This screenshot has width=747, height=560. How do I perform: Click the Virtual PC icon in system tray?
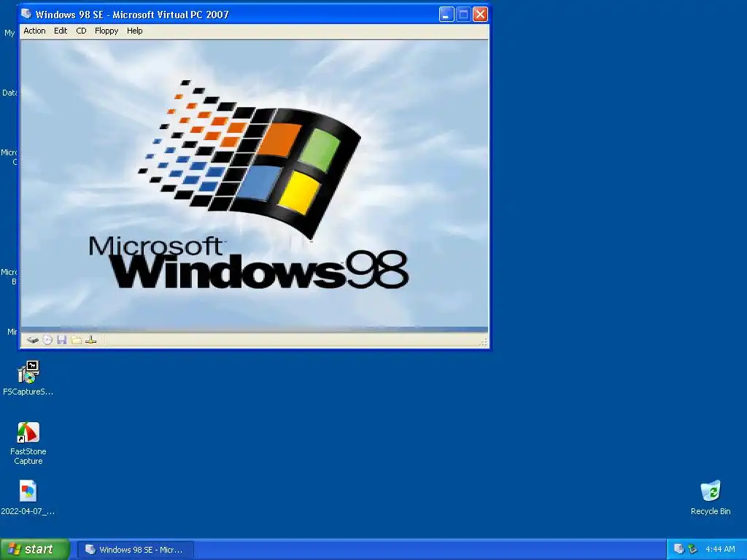[x=679, y=550]
